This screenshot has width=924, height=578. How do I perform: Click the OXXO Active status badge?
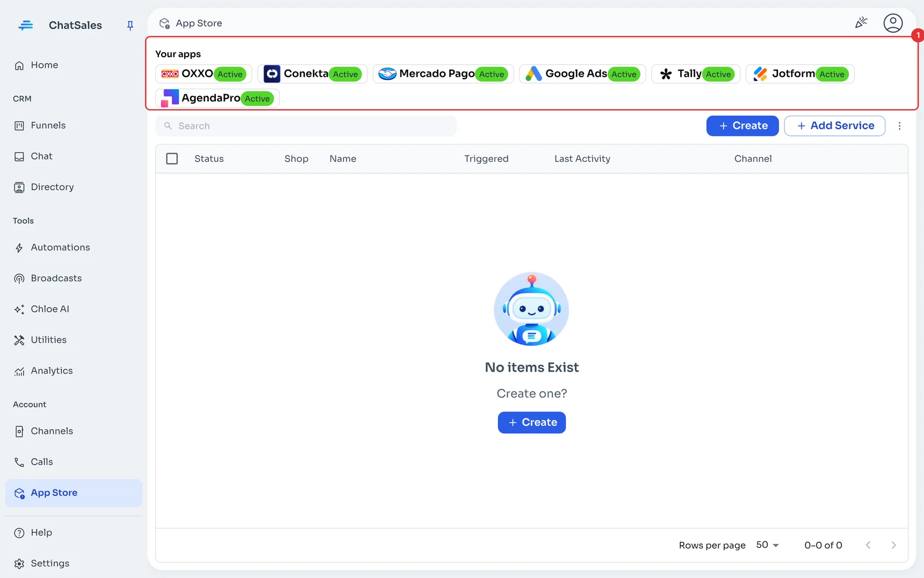tap(230, 75)
